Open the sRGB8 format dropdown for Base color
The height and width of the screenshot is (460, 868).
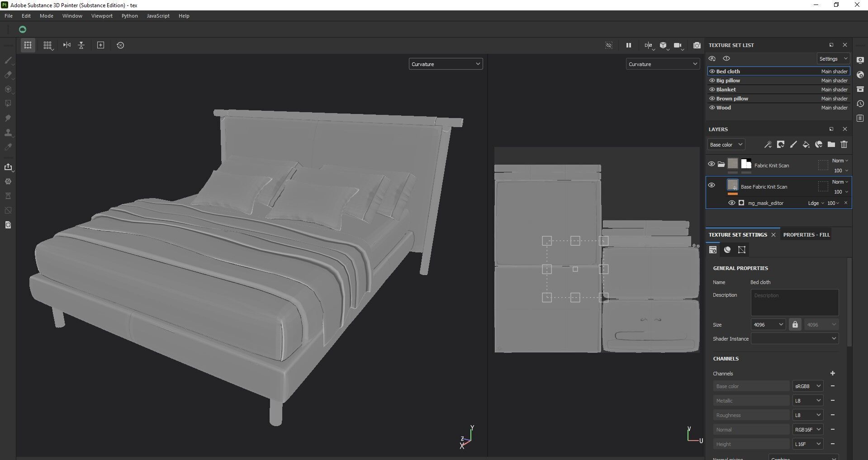point(808,386)
